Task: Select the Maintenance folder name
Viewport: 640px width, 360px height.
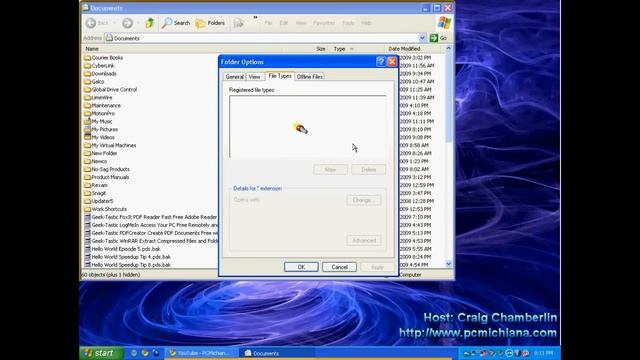Action: [x=106, y=105]
